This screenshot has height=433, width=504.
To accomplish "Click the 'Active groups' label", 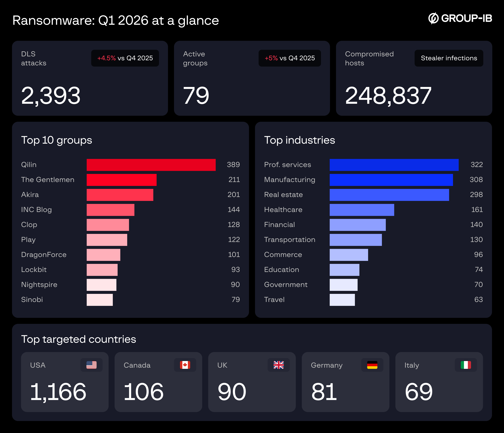I will 195,59.
